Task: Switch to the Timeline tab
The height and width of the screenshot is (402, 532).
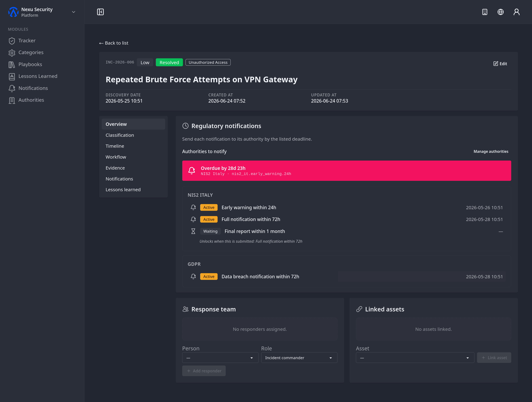Action: pos(133,146)
